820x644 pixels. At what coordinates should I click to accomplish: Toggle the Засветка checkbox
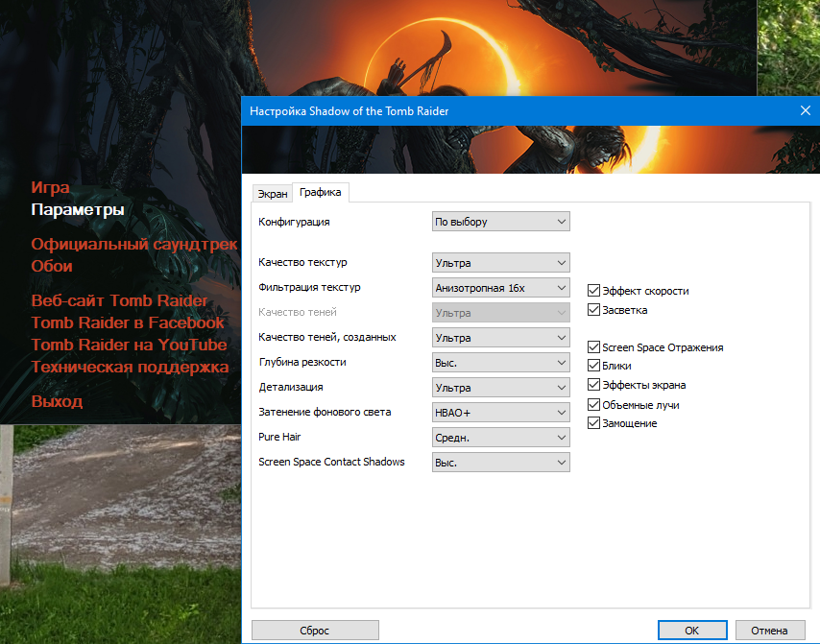click(x=593, y=310)
